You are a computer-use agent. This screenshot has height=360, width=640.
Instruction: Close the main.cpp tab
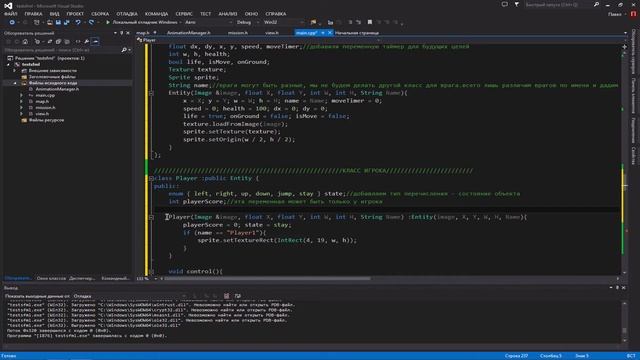coord(330,33)
